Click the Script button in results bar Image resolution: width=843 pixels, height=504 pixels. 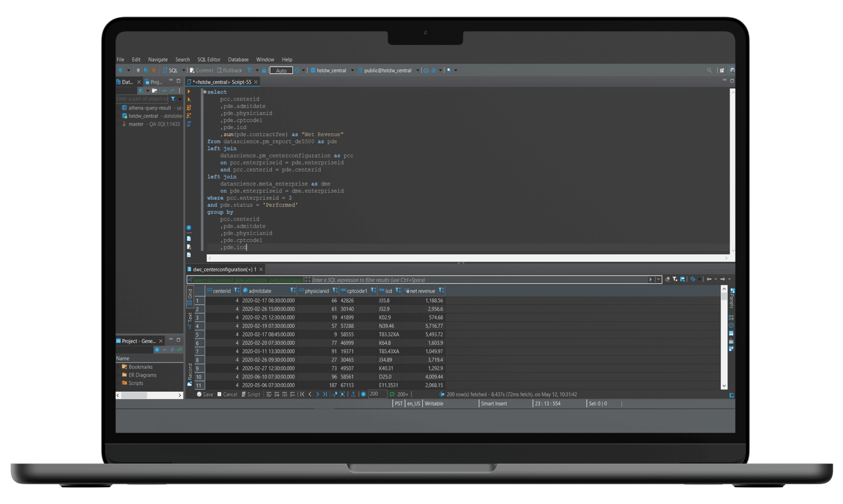[251, 394]
